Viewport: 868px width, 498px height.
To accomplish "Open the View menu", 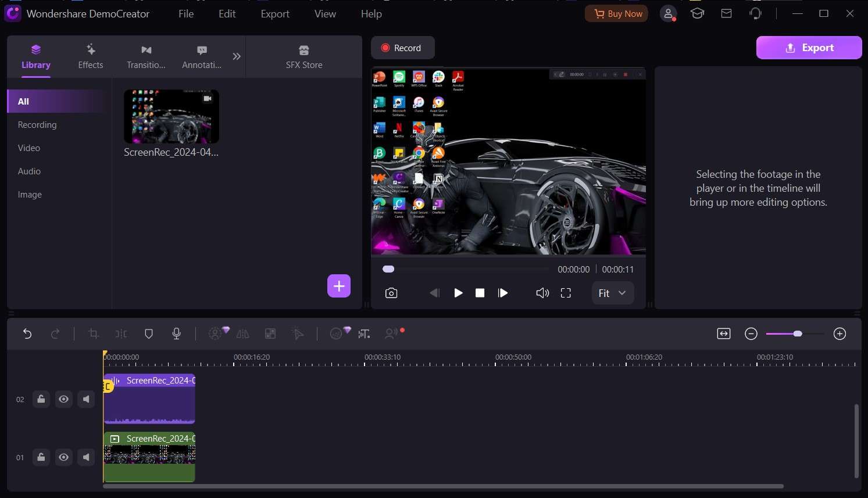I will click(325, 14).
